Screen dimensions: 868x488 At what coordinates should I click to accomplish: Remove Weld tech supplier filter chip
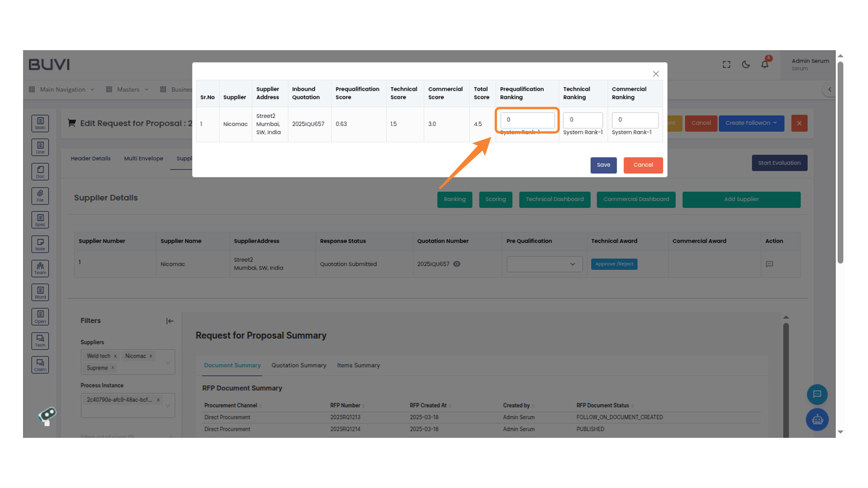point(115,356)
